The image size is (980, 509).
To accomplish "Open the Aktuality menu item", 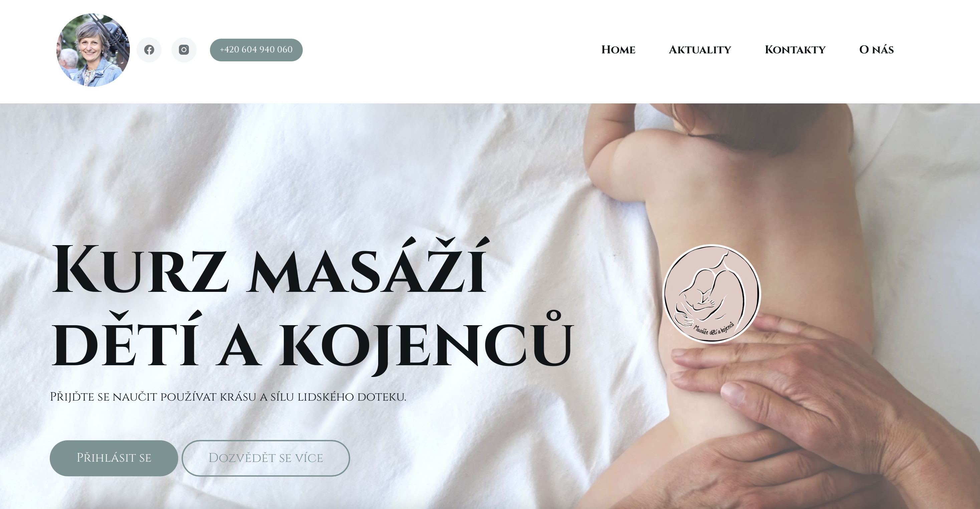I will [700, 50].
